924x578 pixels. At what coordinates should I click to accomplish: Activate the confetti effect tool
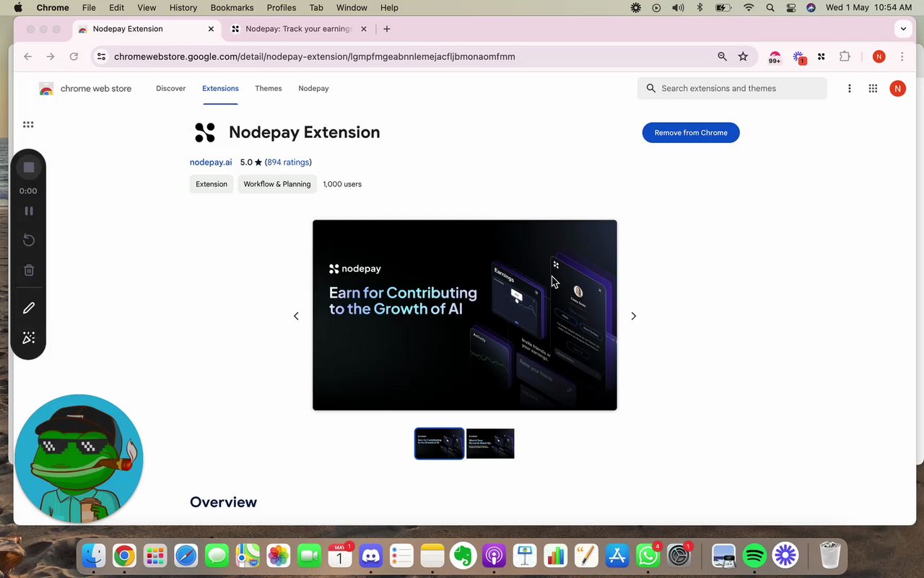(29, 337)
